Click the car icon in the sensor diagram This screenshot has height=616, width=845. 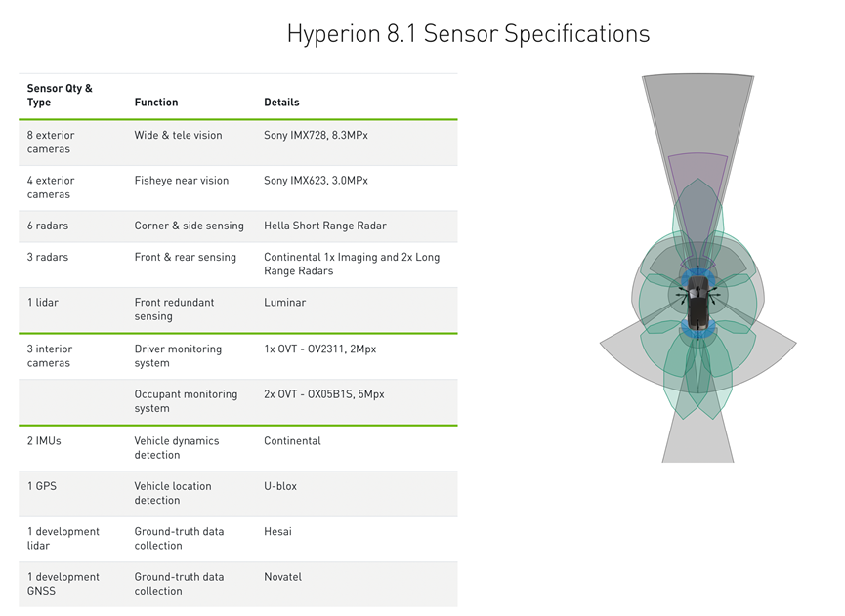pyautogui.click(x=697, y=304)
